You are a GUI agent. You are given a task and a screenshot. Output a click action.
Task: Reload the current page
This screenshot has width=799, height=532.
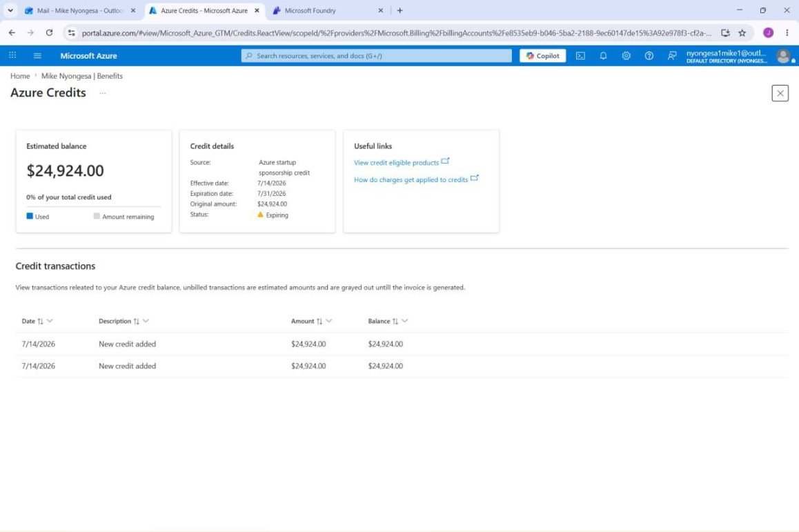(49, 32)
